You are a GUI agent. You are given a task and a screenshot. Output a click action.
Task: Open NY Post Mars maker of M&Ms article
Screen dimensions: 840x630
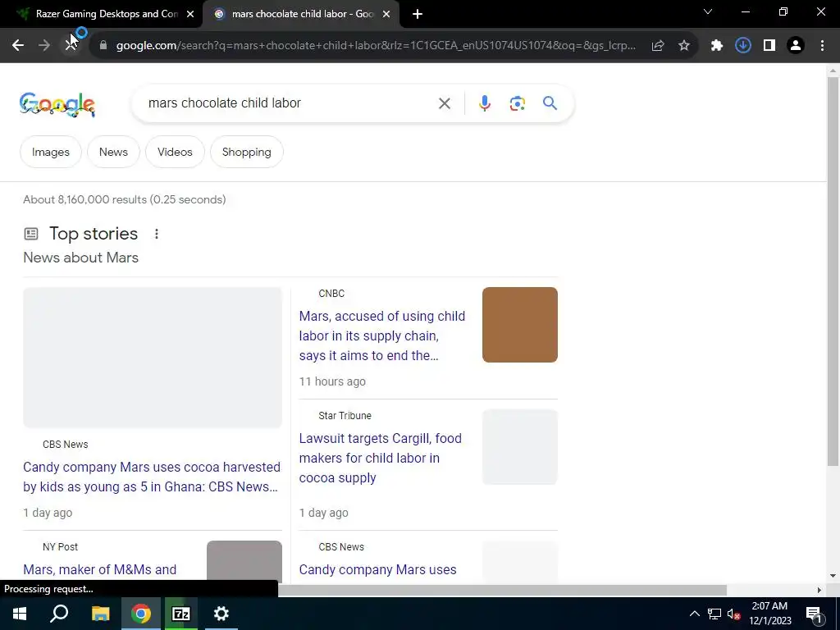pos(99,569)
